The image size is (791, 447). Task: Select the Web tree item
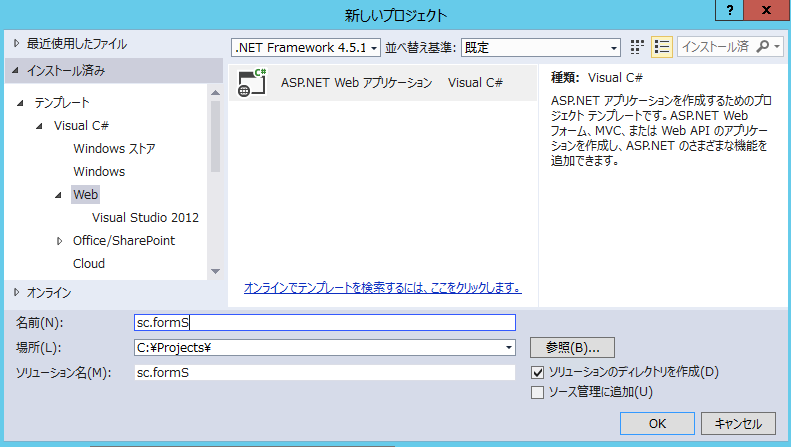click(85, 195)
